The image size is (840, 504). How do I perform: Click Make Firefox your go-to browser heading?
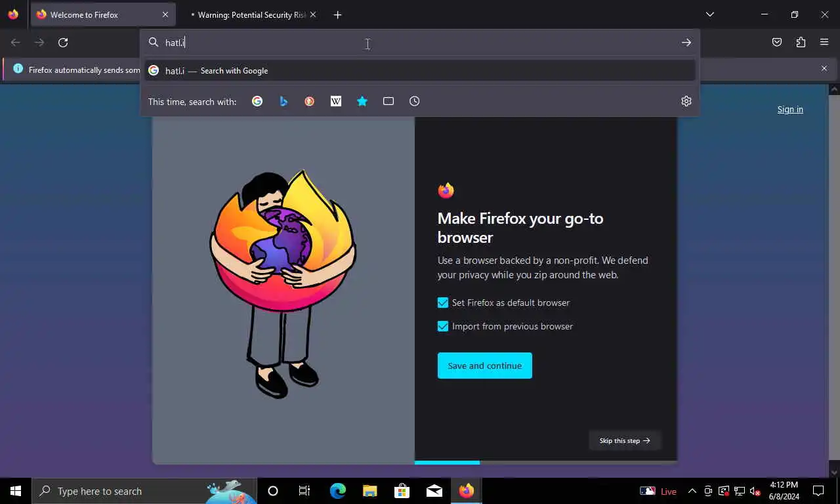tap(520, 228)
